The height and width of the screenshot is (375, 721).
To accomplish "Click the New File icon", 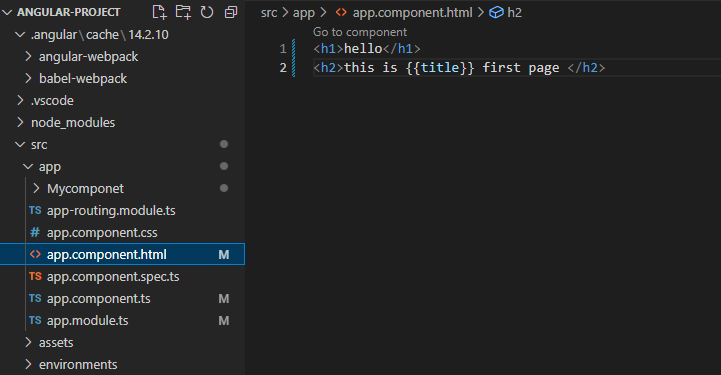I will point(159,12).
